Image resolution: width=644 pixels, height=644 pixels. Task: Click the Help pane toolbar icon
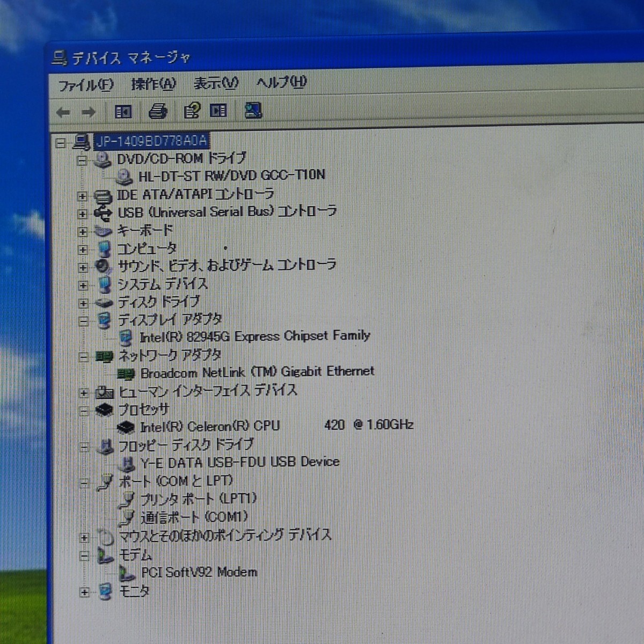point(218,111)
